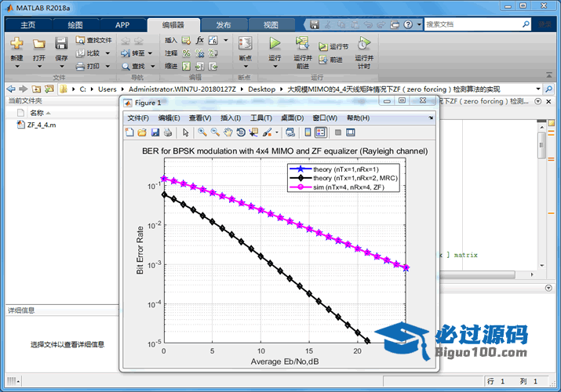
Task: Switch to the 绘图 (Plots) ribbon tab
Action: [x=75, y=25]
